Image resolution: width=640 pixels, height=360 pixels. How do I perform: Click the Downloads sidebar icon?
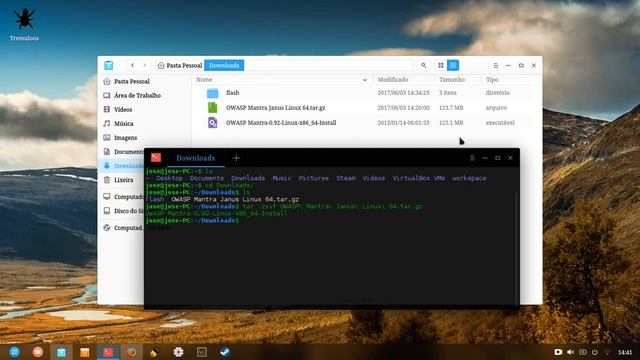[107, 165]
